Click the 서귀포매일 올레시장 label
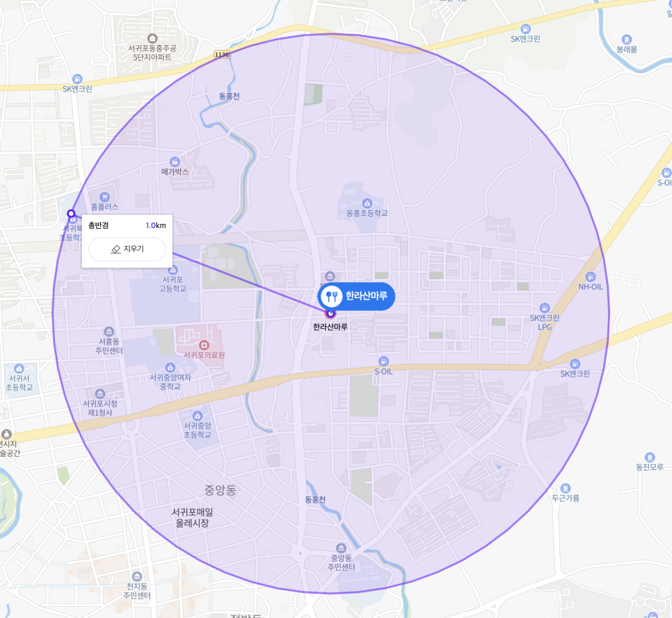The width and height of the screenshot is (672, 618). (192, 517)
